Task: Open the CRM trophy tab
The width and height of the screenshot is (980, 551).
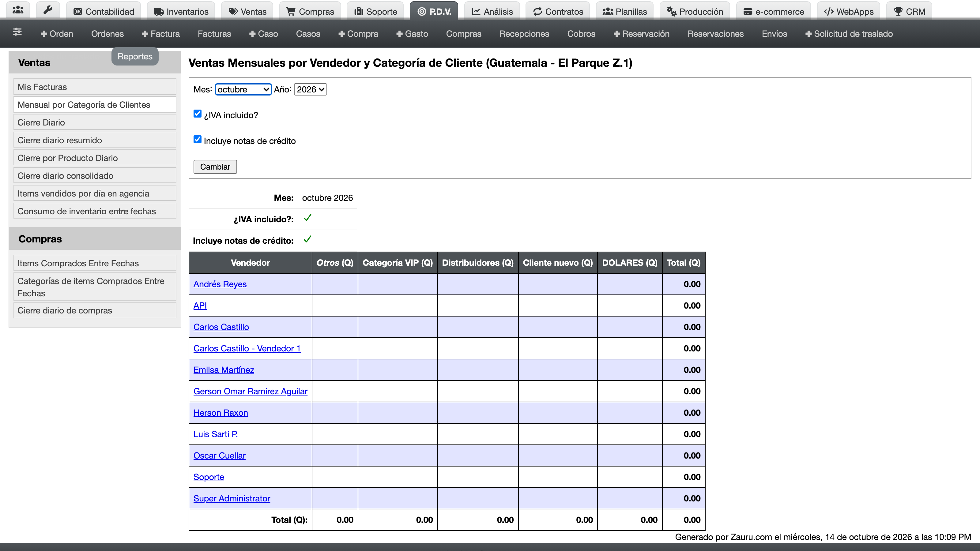Action: 910,11
